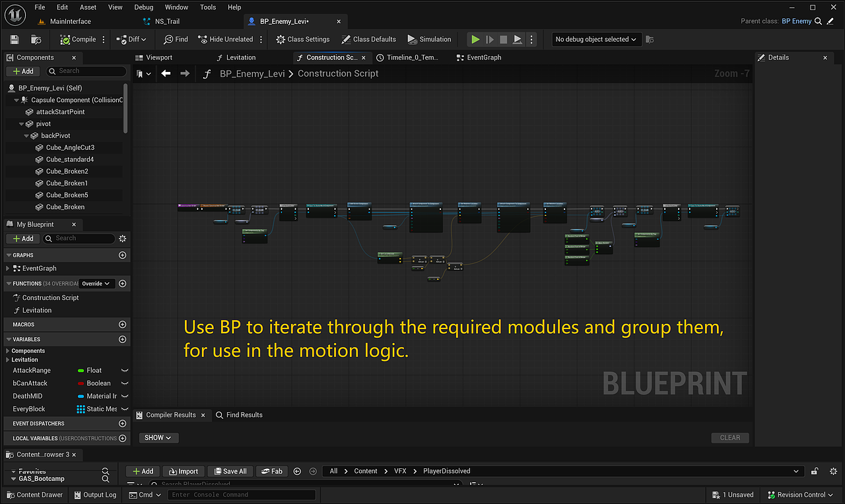
Task: Stop the play session
Action: 503,40
